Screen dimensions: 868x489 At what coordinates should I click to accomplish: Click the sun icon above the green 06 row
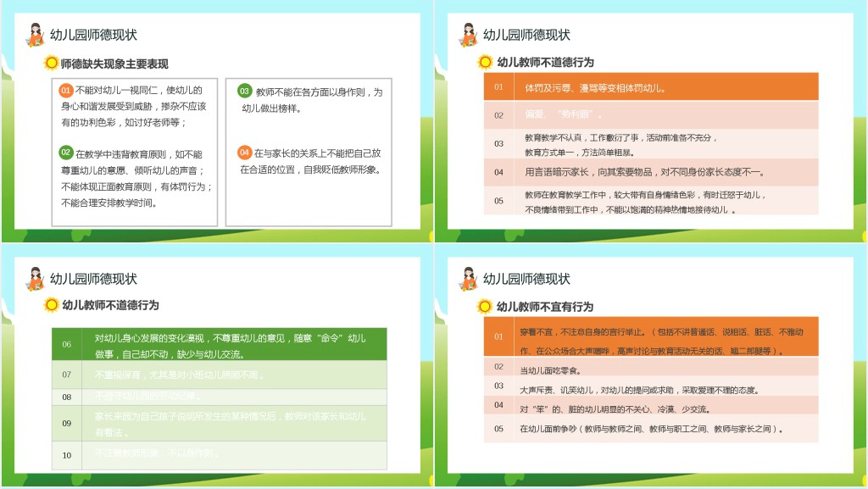point(52,305)
